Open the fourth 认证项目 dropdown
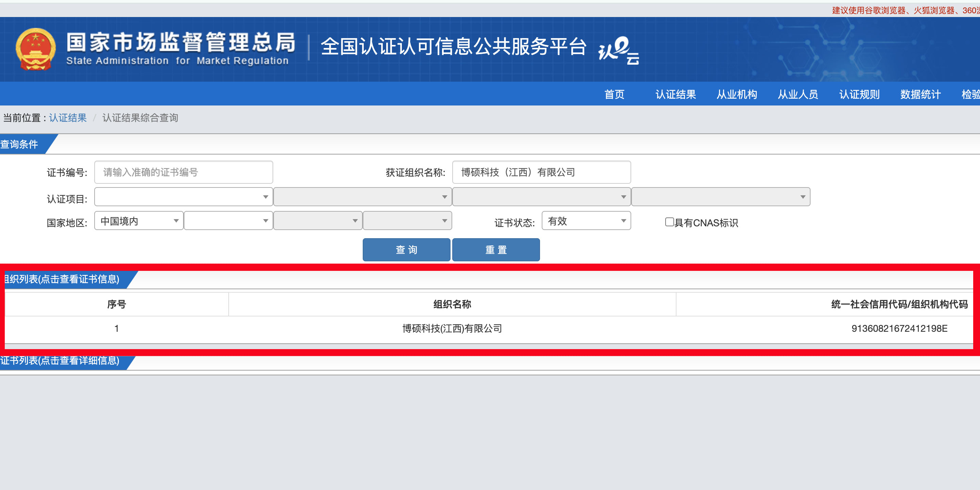Image resolution: width=980 pixels, height=490 pixels. pos(721,197)
